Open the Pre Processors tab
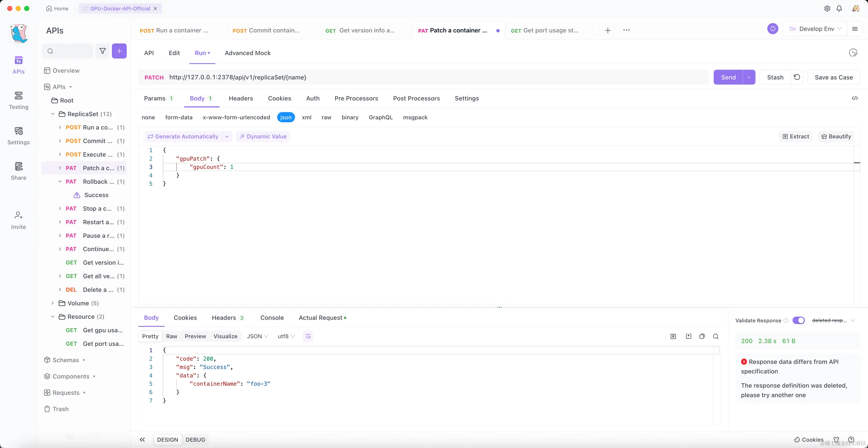The width and height of the screenshot is (868, 448). (356, 98)
